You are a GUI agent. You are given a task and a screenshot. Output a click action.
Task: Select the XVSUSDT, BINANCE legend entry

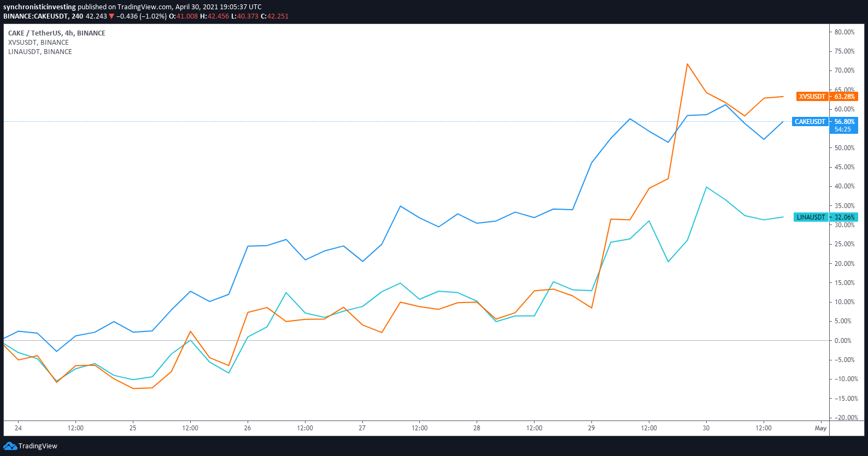tap(38, 43)
